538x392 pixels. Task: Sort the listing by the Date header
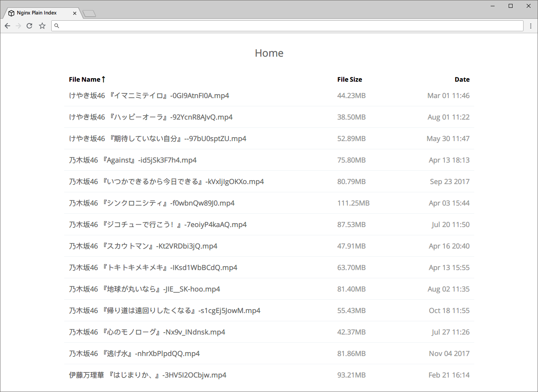pyautogui.click(x=462, y=79)
